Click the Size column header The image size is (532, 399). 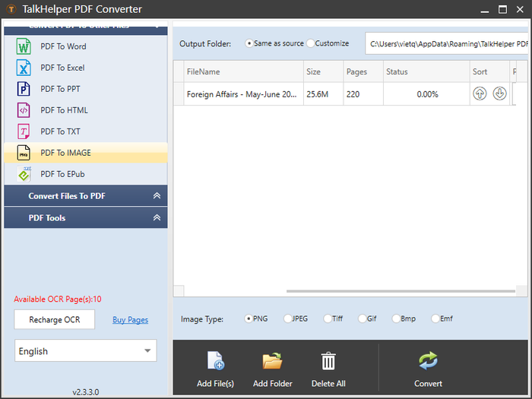[323, 71]
